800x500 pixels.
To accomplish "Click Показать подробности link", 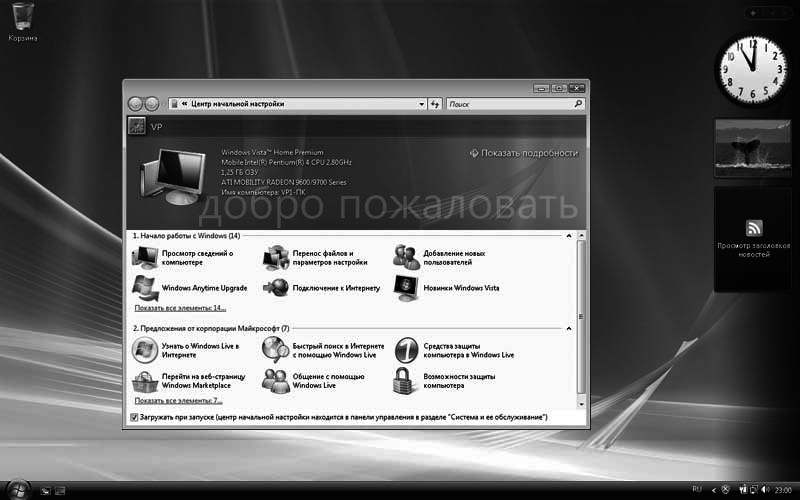I will (x=524, y=153).
